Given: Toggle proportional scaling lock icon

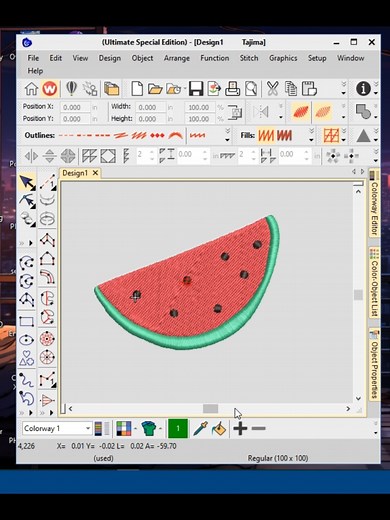Looking at the screenshot, I should [235, 112].
